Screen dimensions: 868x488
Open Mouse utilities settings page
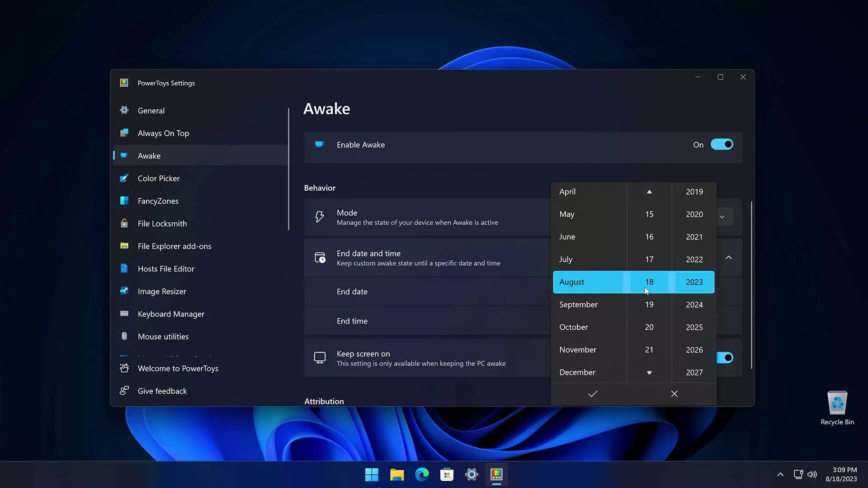pos(201,336)
